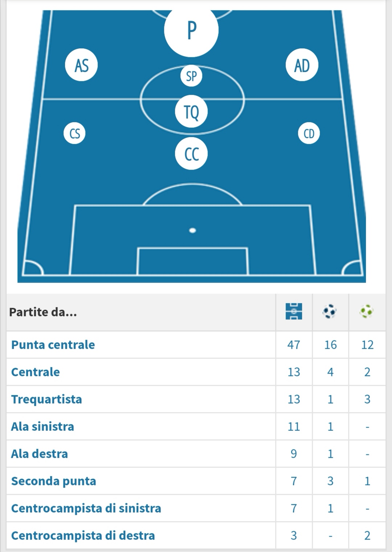This screenshot has height=552, width=392.
Task: Open the Centrale position link
Action: coord(36,372)
